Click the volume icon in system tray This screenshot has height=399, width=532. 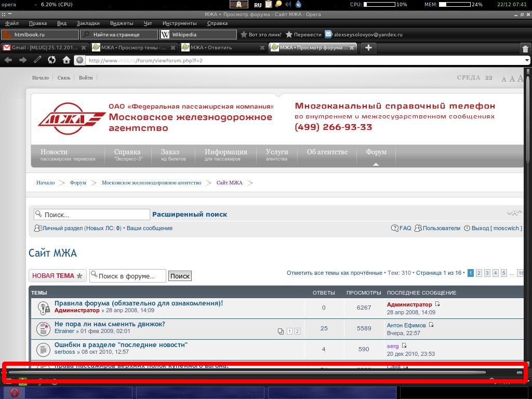tap(288, 4)
